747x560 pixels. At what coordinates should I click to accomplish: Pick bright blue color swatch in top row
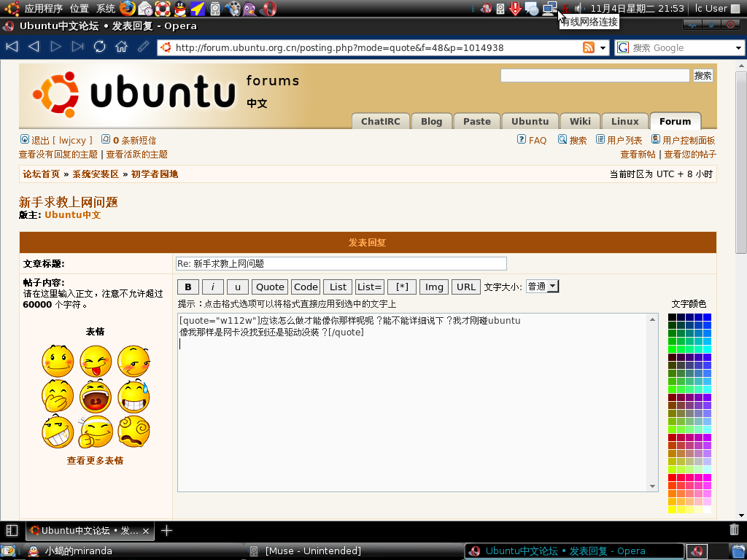click(707, 317)
